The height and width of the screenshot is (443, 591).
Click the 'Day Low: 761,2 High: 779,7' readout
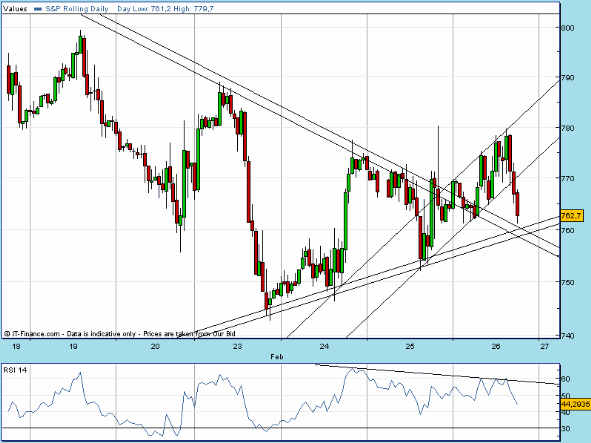tap(165, 9)
